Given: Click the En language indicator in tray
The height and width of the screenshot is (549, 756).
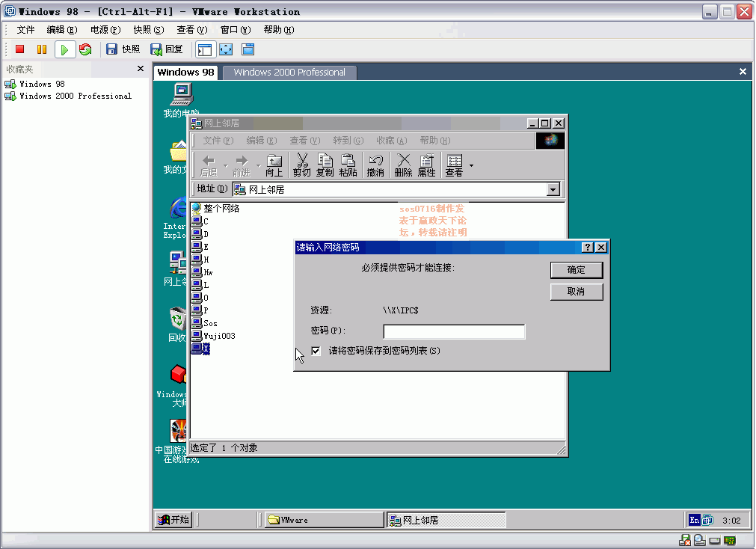Looking at the screenshot, I should 694,520.
